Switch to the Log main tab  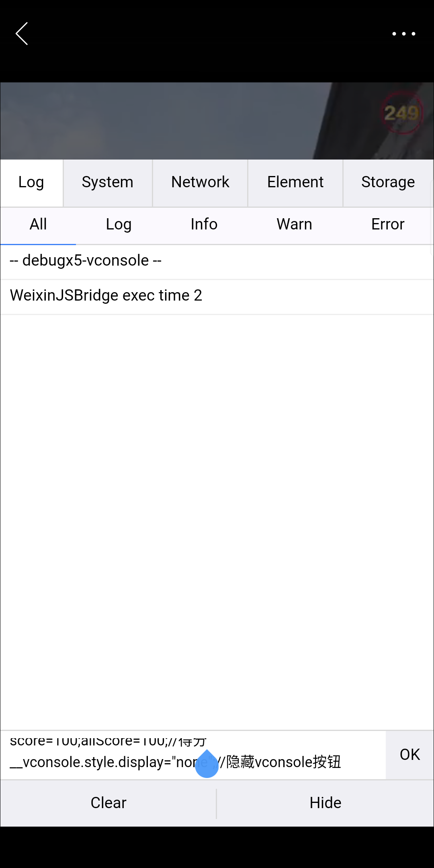coord(31,182)
